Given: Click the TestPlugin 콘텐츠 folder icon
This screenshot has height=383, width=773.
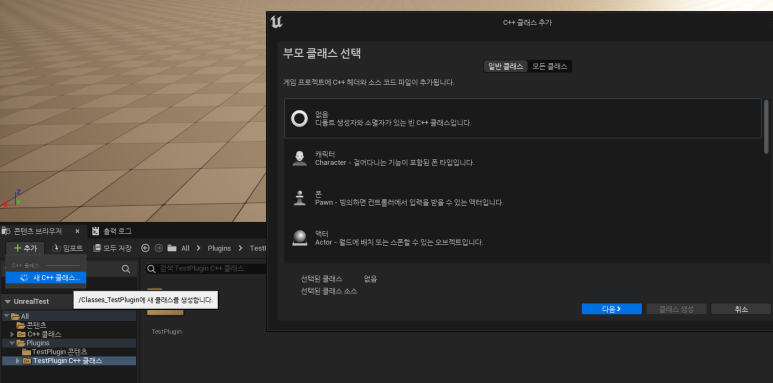Looking at the screenshot, I should coord(26,352).
